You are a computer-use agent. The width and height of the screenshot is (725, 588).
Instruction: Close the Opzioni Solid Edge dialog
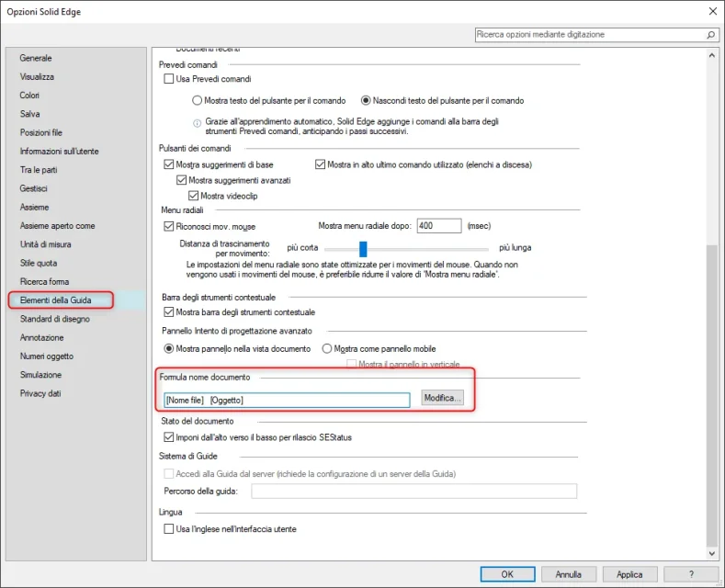coord(712,11)
